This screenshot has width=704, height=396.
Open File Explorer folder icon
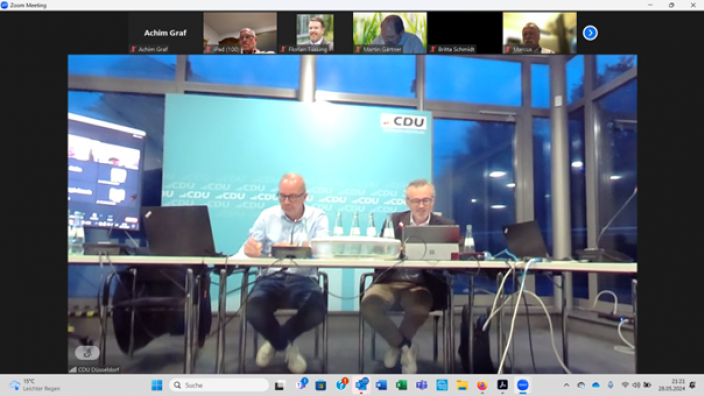pyautogui.click(x=462, y=385)
